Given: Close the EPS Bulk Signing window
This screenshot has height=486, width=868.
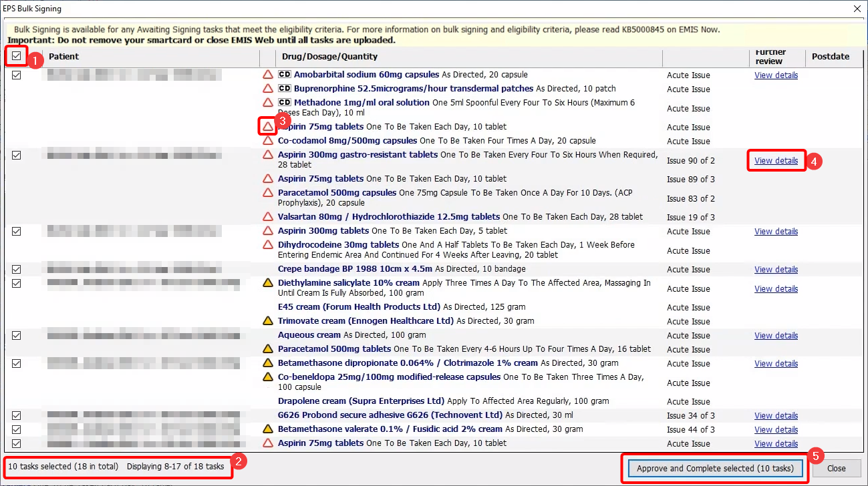Looking at the screenshot, I should (x=857, y=9).
